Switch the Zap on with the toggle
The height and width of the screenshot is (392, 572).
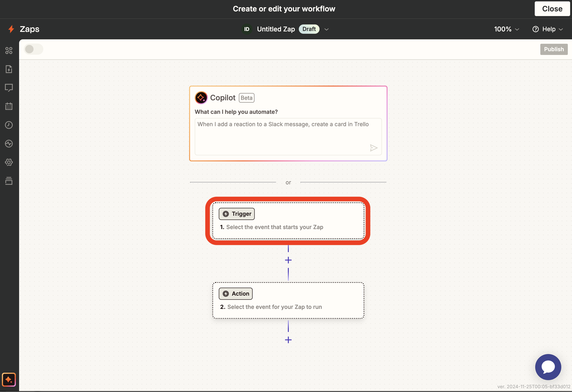click(34, 49)
